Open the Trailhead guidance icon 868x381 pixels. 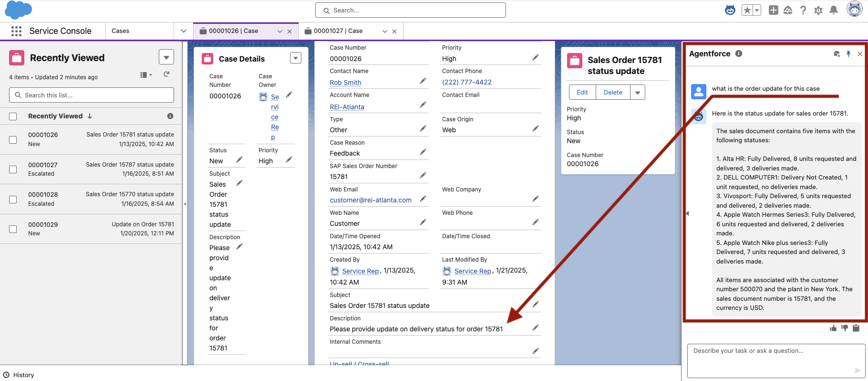coord(788,10)
